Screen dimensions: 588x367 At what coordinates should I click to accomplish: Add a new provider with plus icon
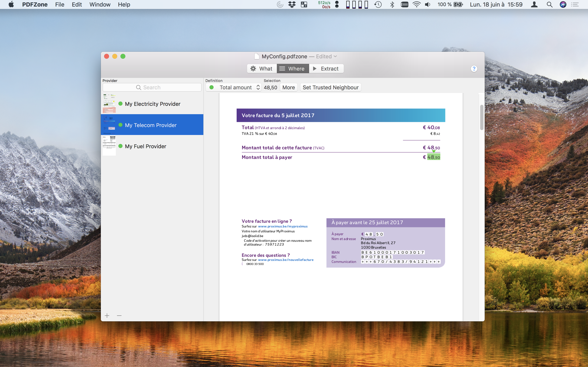(x=107, y=316)
